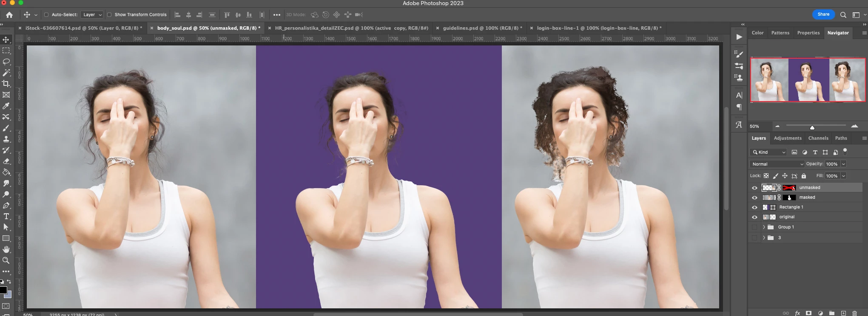Open the fx layer styles menu
The width and height of the screenshot is (868, 316).
coord(797,313)
